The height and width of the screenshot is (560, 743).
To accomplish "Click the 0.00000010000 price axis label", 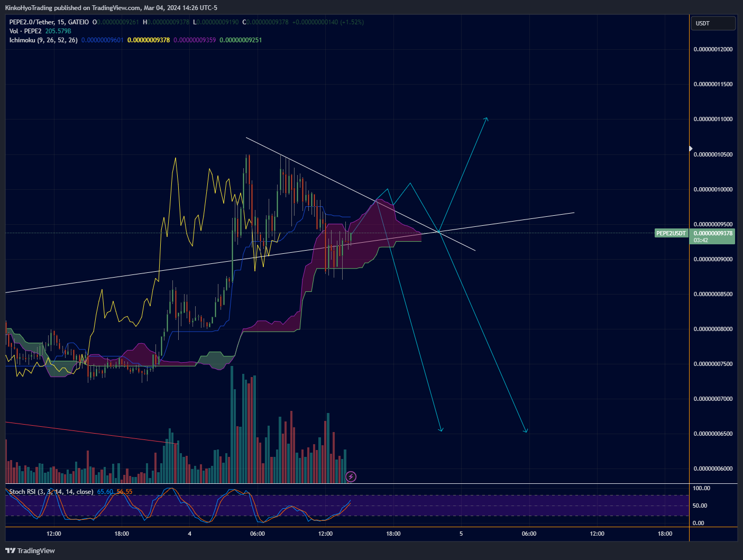I will coord(713,189).
